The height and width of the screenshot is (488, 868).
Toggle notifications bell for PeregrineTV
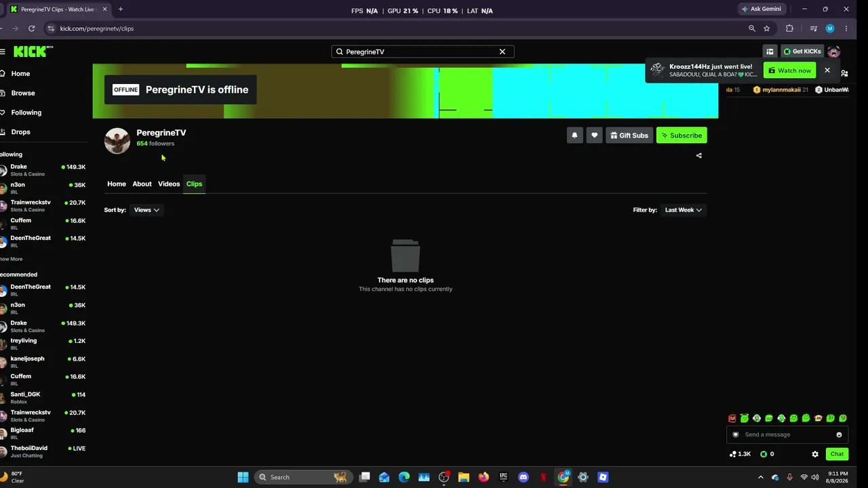pos(574,136)
